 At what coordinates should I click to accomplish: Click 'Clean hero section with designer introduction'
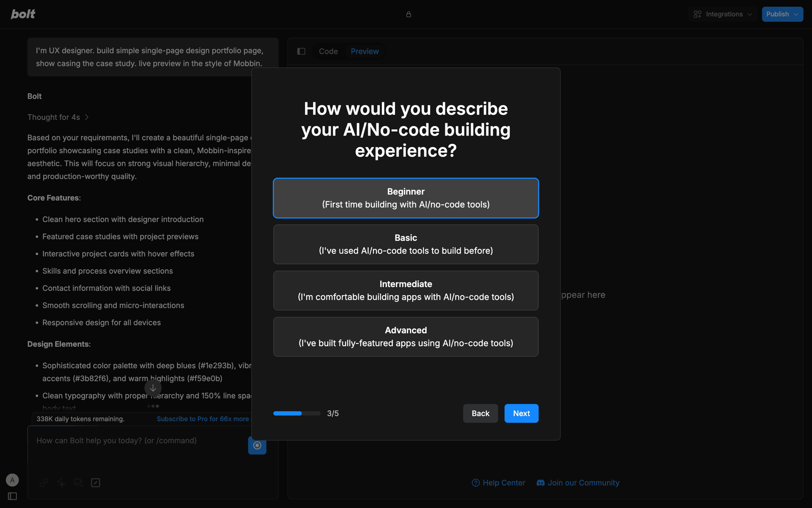[123, 219]
